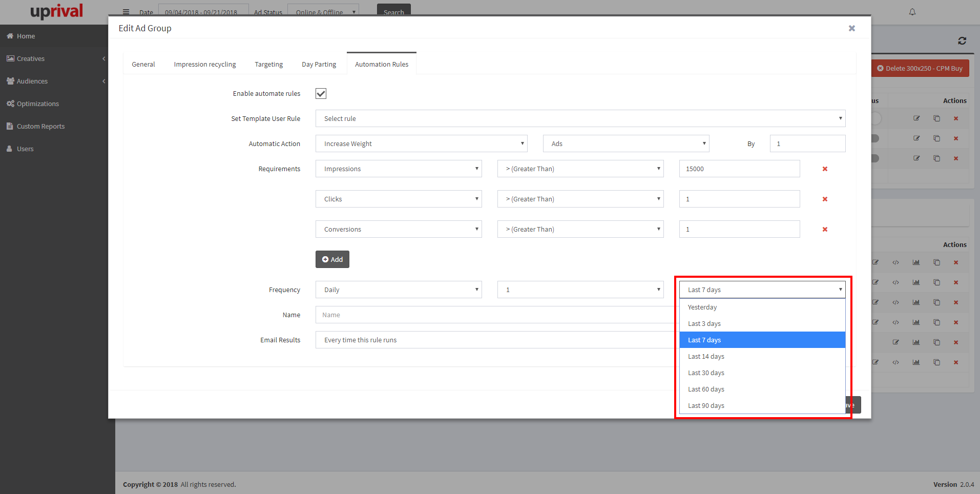980x494 pixels.
Task: Open the Set Template User Rule dropdown
Action: click(x=580, y=118)
